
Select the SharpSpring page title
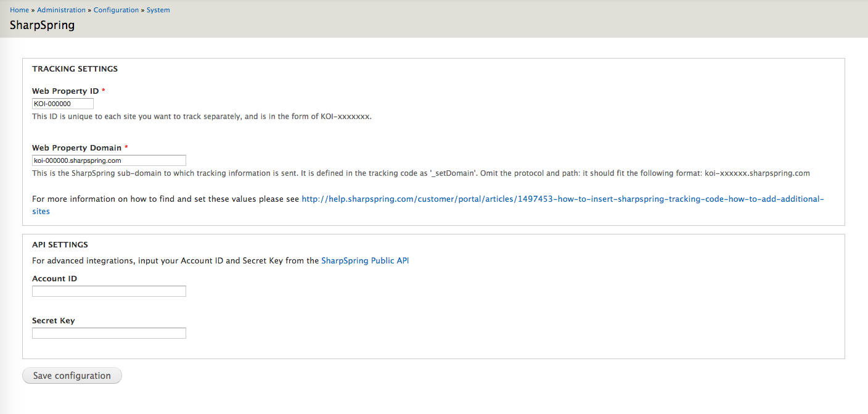point(43,25)
